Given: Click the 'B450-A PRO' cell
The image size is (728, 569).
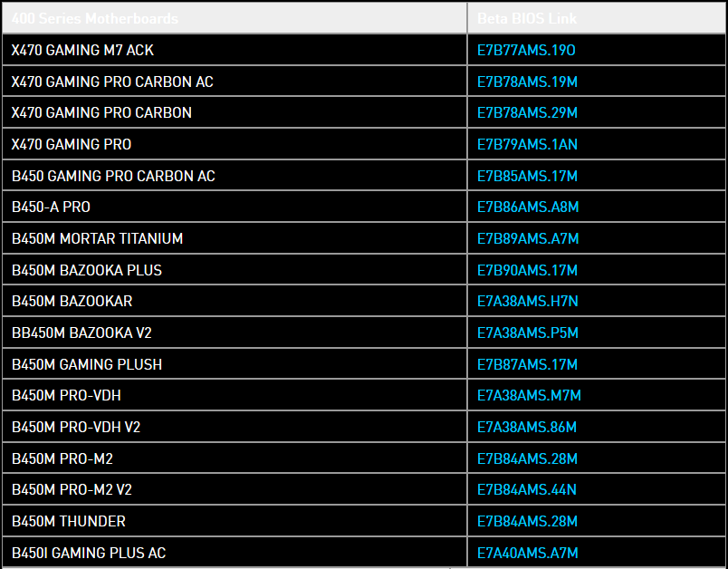Looking at the screenshot, I should point(235,207).
